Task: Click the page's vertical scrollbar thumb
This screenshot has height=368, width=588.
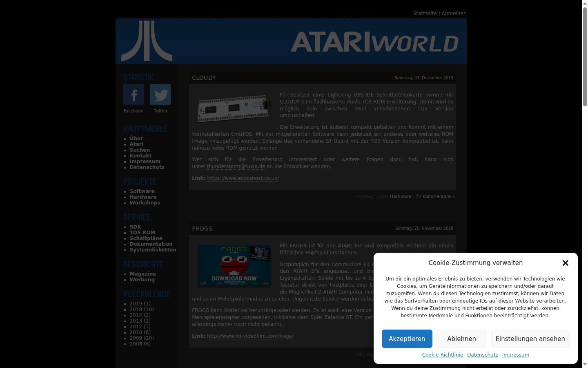Action: click(x=585, y=56)
